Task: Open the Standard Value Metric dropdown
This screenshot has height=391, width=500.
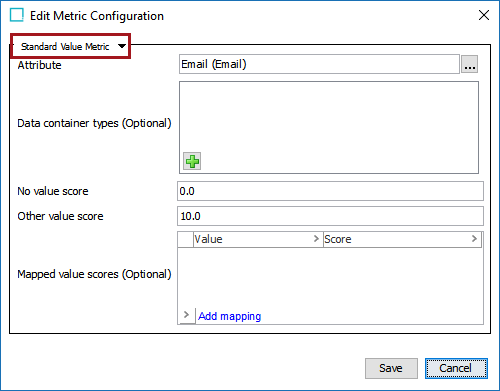Action: [71, 46]
